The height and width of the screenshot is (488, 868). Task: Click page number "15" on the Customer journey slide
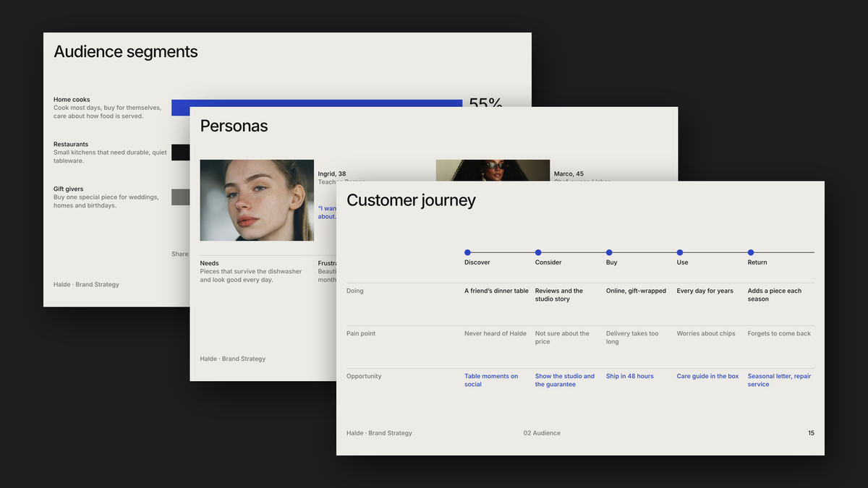[x=811, y=433]
